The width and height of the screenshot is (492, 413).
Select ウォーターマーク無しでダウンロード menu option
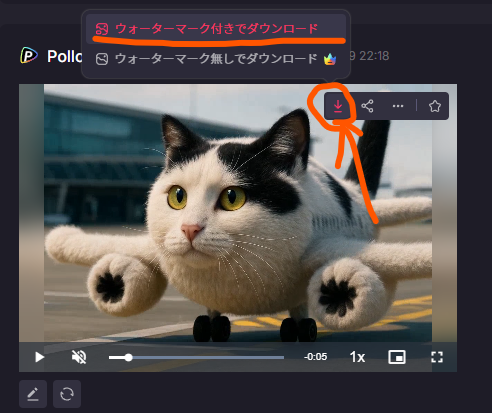tap(216, 59)
